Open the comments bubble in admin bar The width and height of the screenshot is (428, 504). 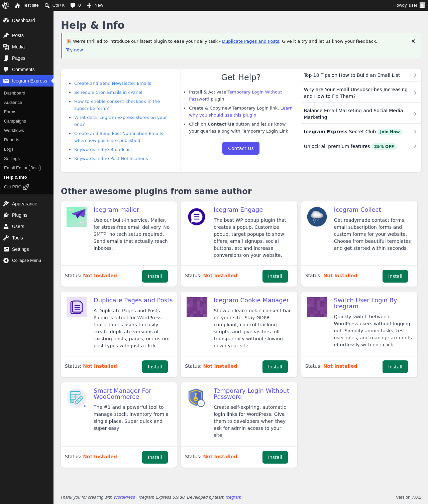pos(73,5)
